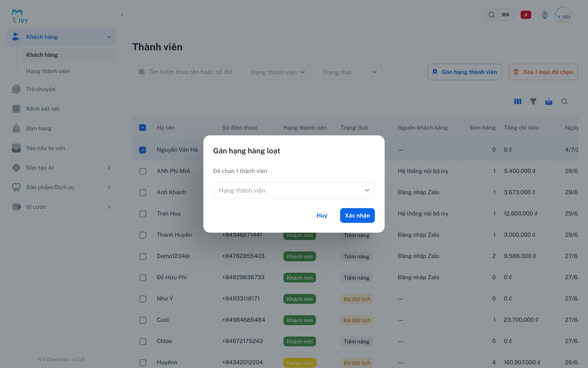This screenshot has height=368, width=588.
Task: Open Đơn hàng orders page
Action: click(61, 129)
